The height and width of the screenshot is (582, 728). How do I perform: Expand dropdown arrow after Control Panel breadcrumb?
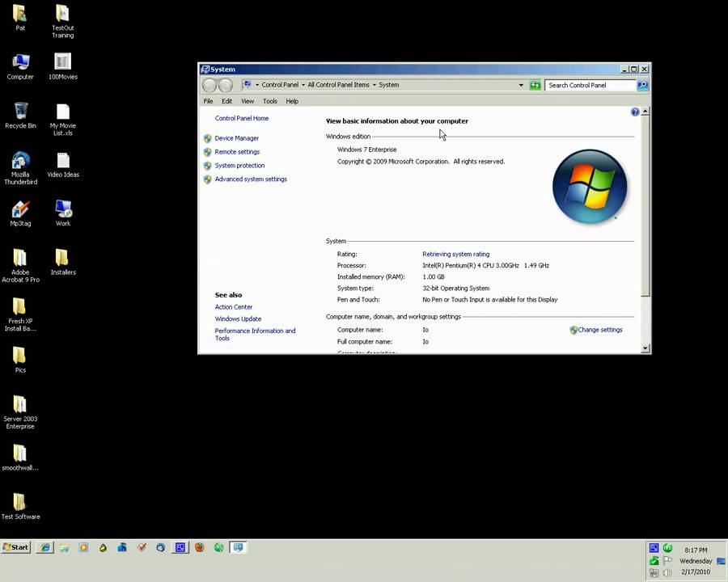click(x=303, y=85)
